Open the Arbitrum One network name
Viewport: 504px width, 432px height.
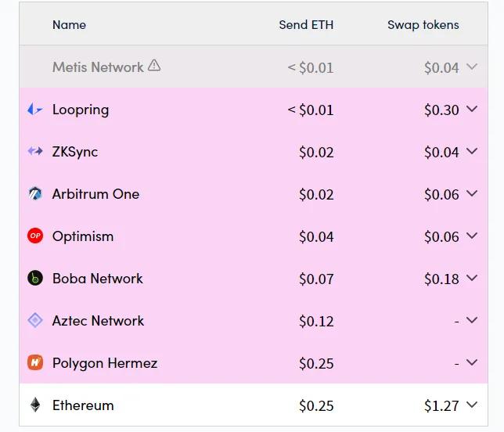click(x=95, y=194)
